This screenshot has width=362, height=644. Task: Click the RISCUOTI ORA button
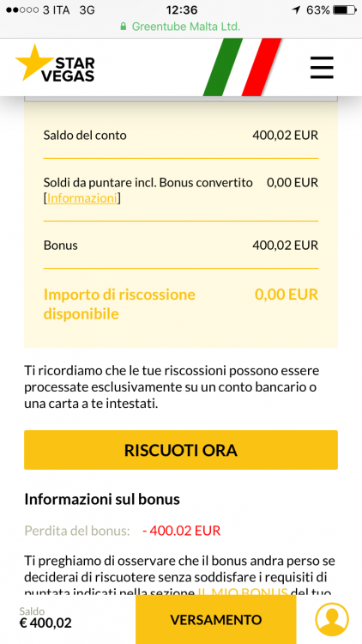(x=181, y=450)
